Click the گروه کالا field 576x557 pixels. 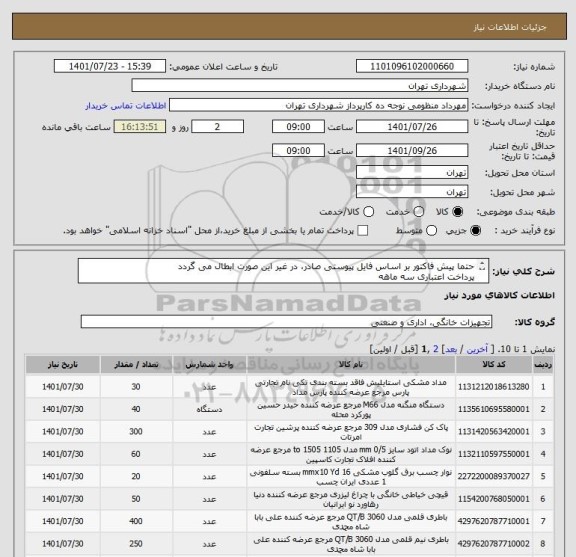click(x=286, y=322)
